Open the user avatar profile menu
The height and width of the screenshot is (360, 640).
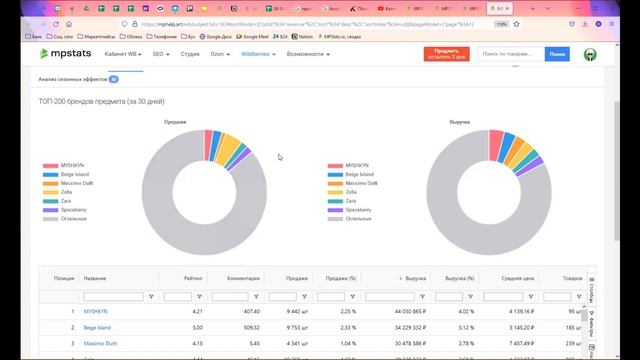tap(590, 54)
